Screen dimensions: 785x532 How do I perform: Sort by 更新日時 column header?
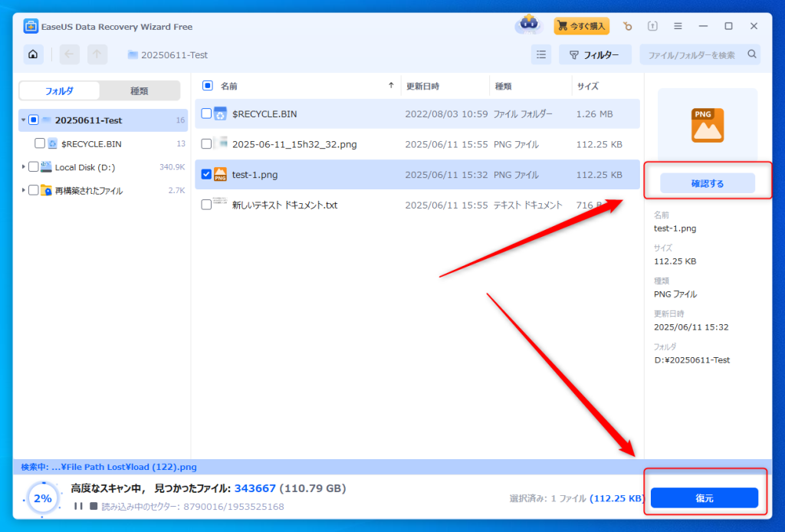coord(422,86)
